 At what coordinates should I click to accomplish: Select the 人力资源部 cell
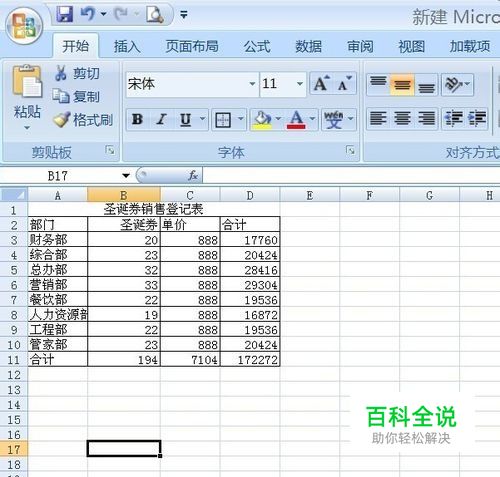tap(58, 314)
